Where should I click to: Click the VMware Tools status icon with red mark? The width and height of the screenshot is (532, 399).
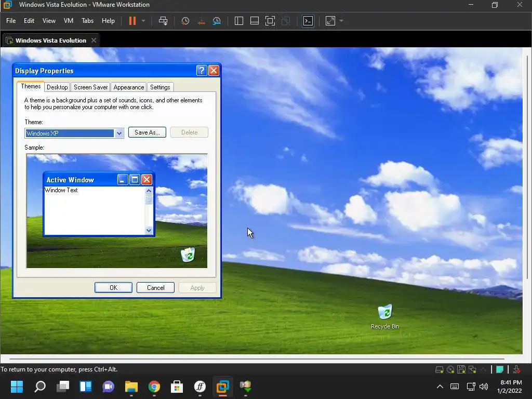tap(516, 369)
